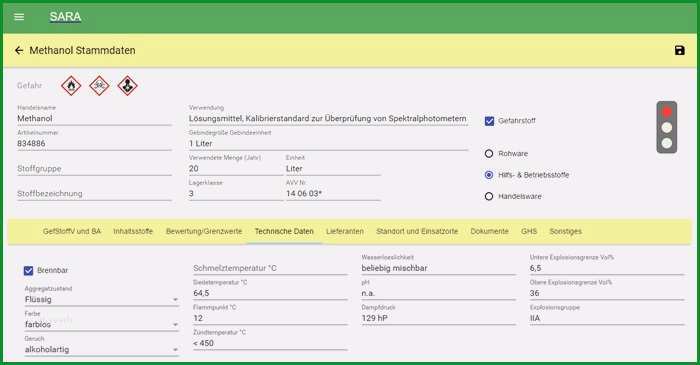Go to the GHS tab
Screen dimensions: 700x365
(529, 231)
